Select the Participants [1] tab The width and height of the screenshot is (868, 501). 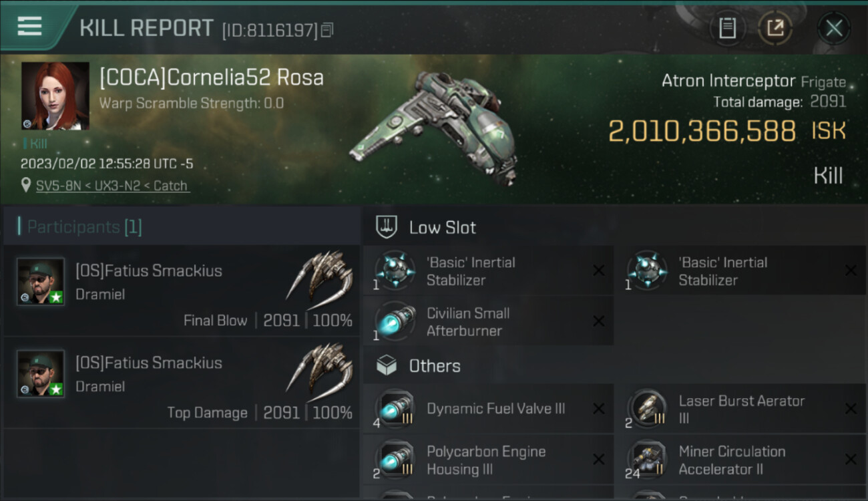point(84,227)
